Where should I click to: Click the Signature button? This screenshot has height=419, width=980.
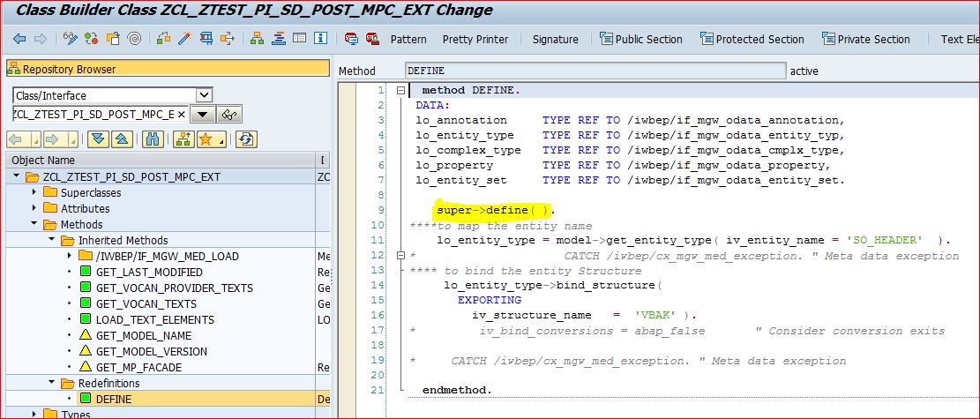(556, 39)
